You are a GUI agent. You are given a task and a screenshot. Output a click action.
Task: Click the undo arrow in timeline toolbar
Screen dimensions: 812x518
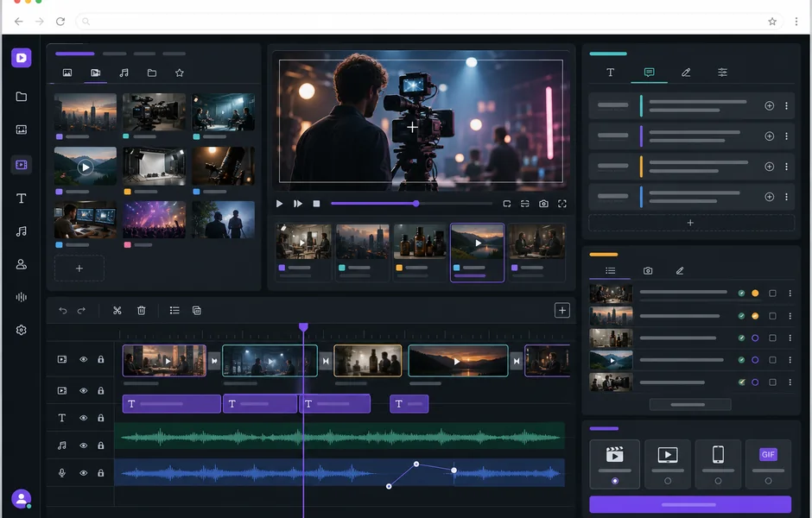(x=63, y=311)
